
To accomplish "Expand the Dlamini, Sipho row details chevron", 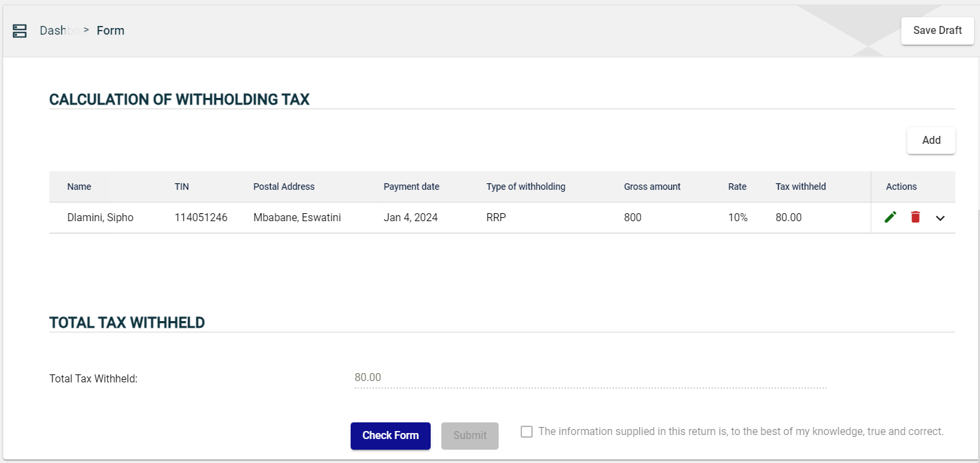I will [940, 218].
